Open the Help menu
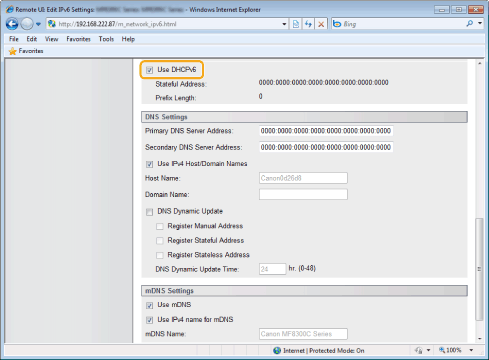This screenshot has height=360, width=489. pyautogui.click(x=128, y=39)
